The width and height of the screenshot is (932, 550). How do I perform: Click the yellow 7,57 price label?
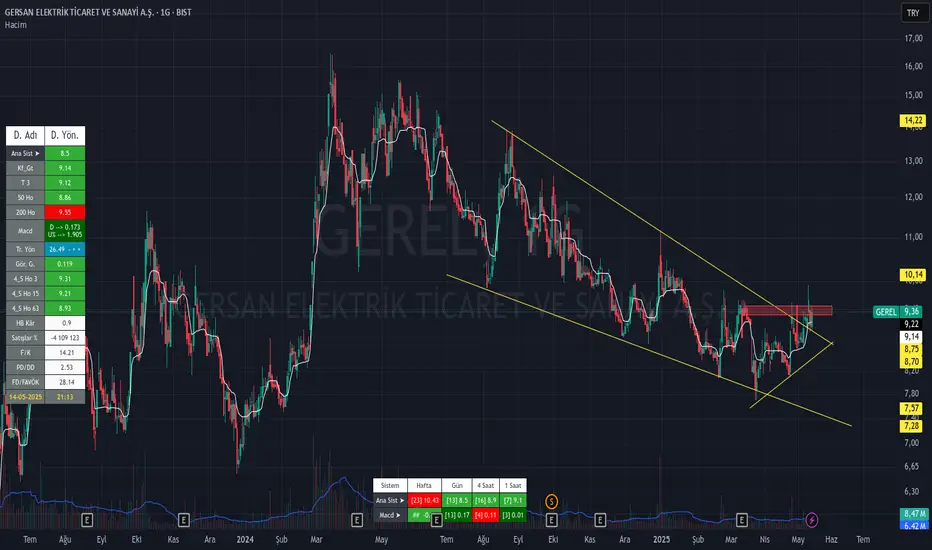pyautogui.click(x=912, y=408)
